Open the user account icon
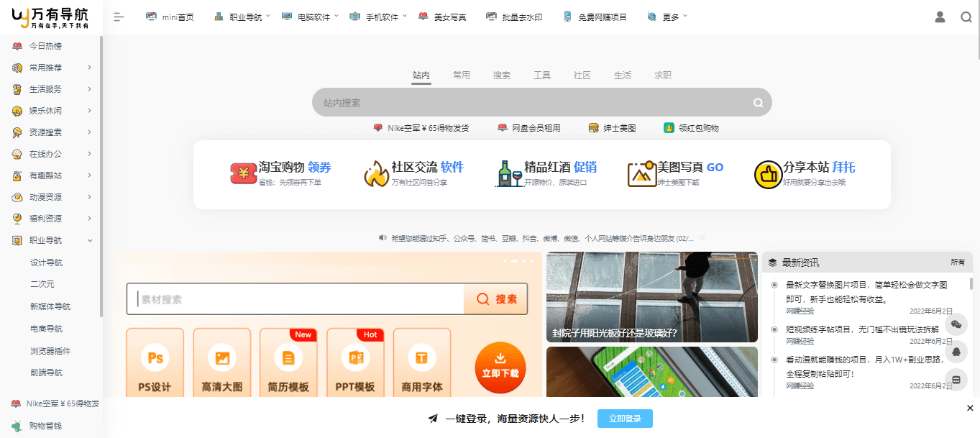 pos(940,17)
